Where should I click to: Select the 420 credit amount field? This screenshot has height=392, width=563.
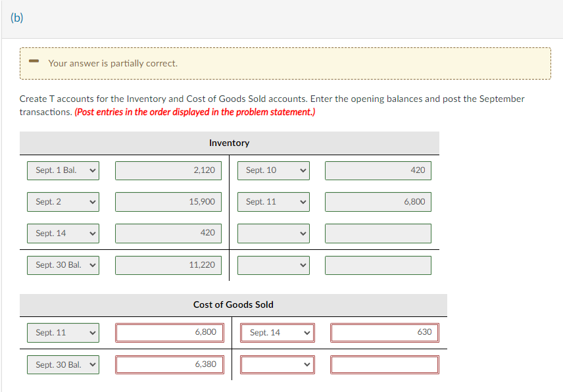coord(378,170)
